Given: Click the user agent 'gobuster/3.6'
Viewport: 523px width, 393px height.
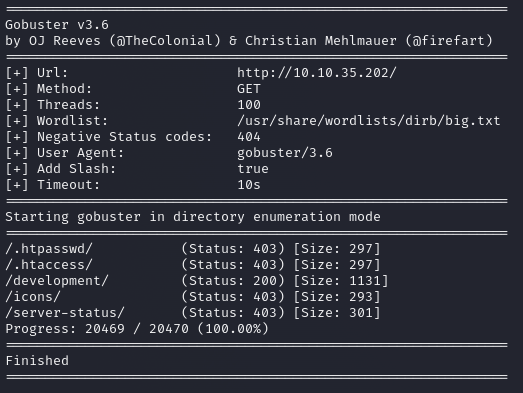Looking at the screenshot, I should coord(285,153).
